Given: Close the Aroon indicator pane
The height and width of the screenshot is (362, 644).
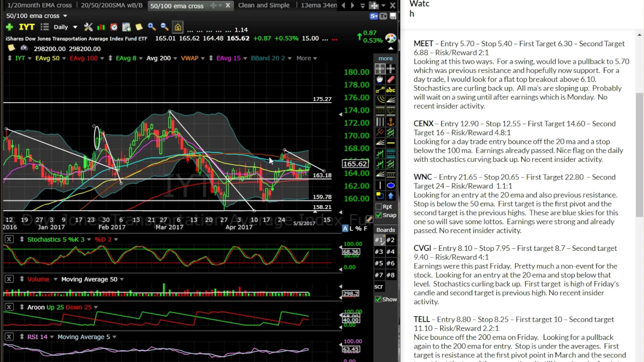Looking at the screenshot, I should click(x=9, y=307).
